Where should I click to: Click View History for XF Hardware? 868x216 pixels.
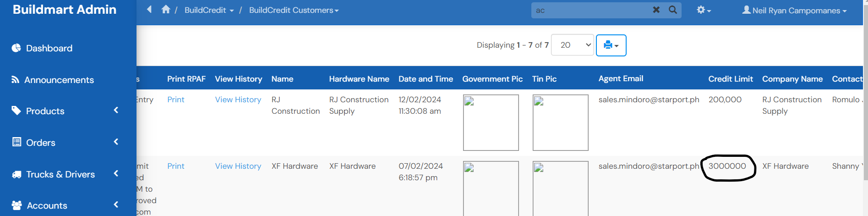(238, 166)
